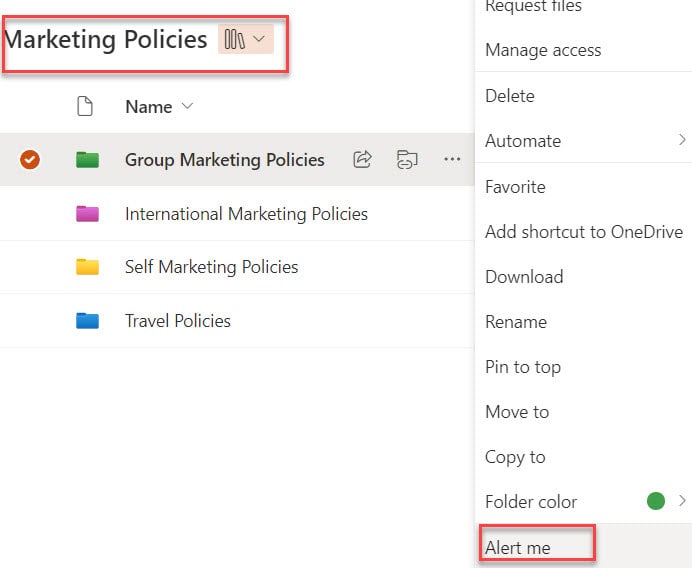
Task: Expand the Folder color submenu arrow
Action: pyautogui.click(x=682, y=501)
